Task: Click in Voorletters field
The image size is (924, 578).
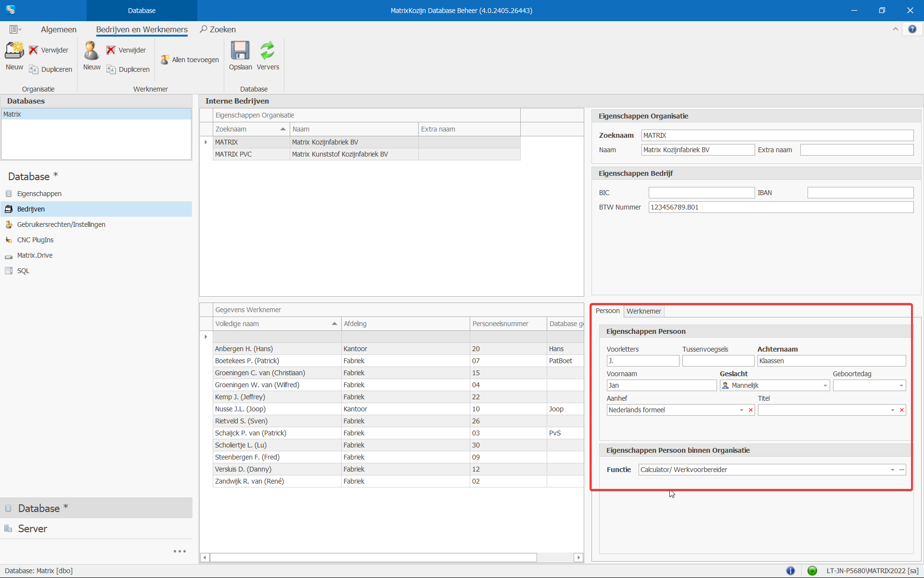Action: pos(642,361)
